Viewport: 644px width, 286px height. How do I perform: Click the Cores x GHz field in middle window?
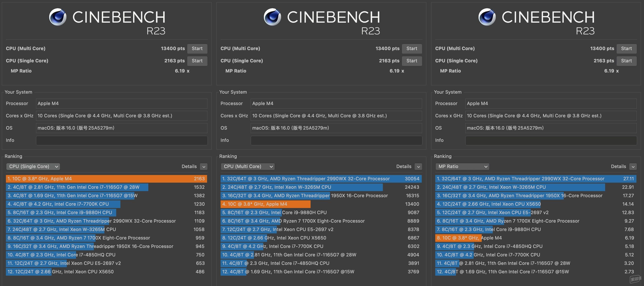click(336, 116)
